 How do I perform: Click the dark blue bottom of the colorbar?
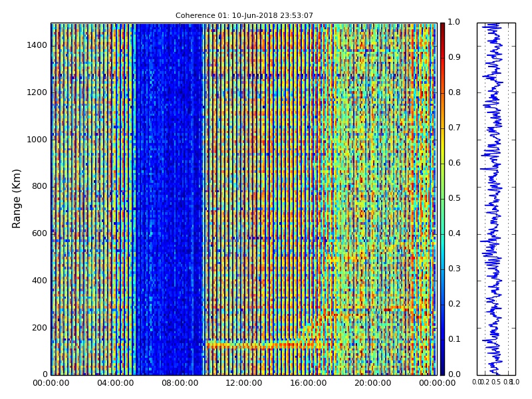pyautogui.click(x=442, y=366)
